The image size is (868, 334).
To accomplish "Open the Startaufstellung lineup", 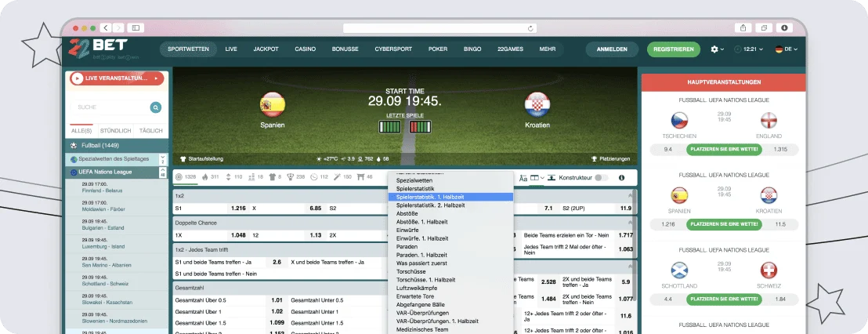I will click(x=202, y=159).
